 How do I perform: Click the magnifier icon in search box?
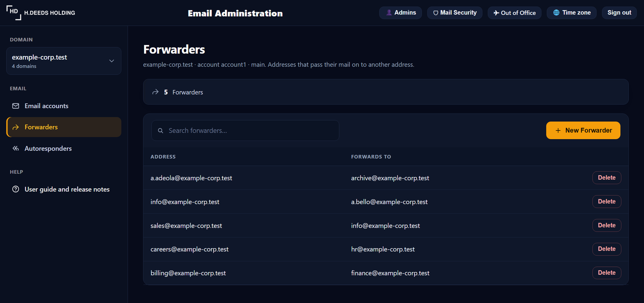[161, 131]
